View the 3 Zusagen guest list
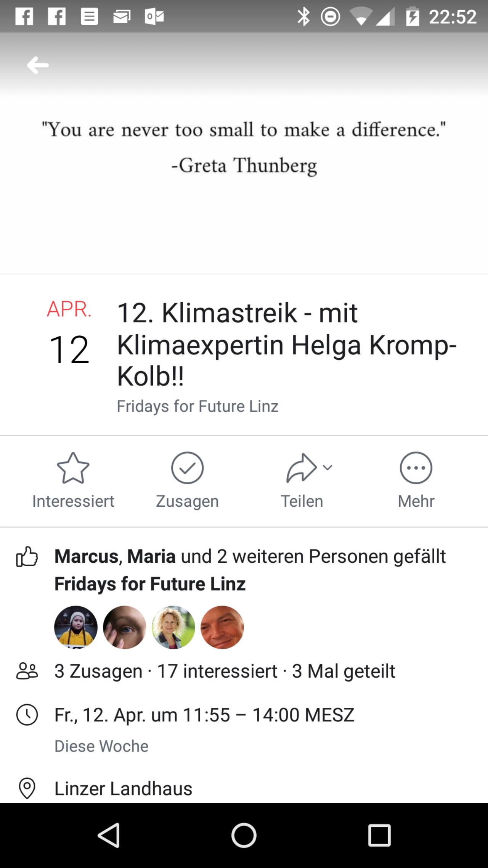The image size is (488, 868). point(98,671)
